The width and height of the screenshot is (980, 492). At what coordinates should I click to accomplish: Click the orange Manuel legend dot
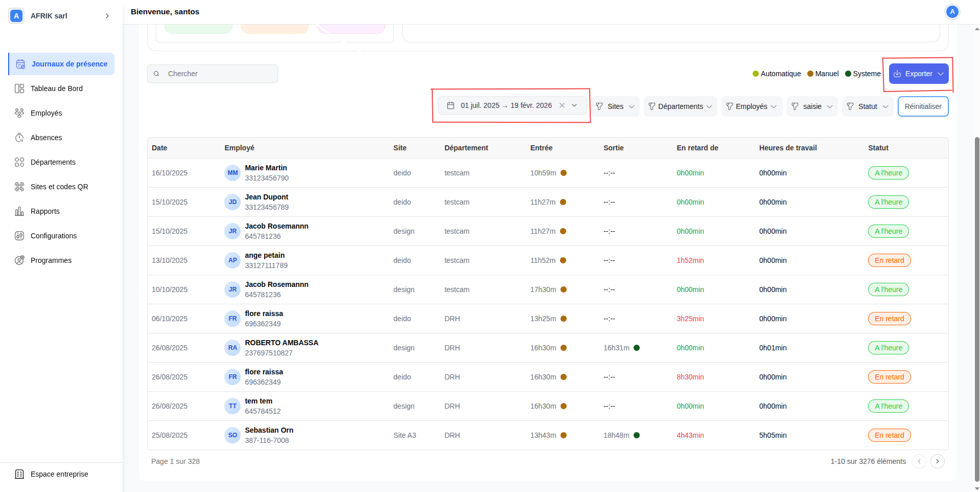click(x=810, y=74)
